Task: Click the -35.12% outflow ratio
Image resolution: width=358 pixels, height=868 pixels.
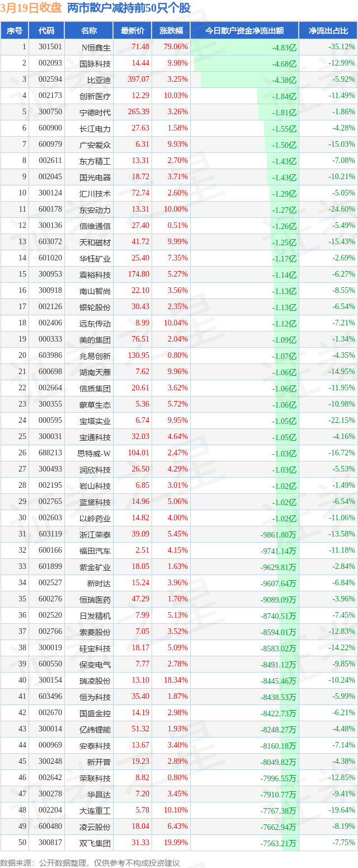Action: pos(342,47)
